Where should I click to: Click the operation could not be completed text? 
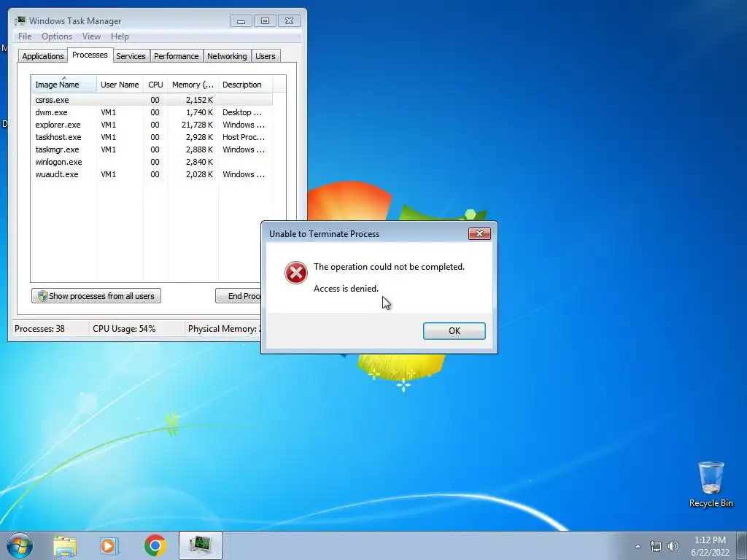pos(389,267)
